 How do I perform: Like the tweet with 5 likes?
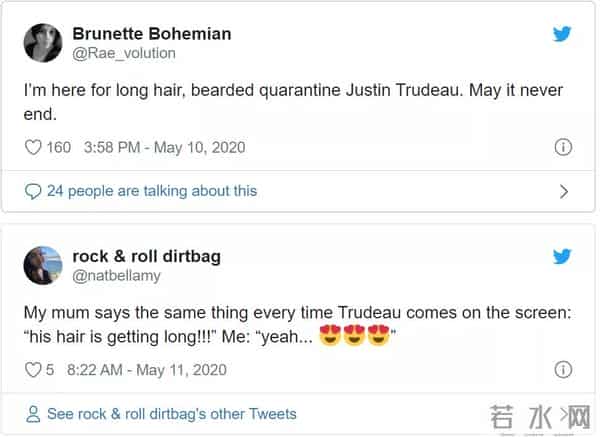(33, 370)
